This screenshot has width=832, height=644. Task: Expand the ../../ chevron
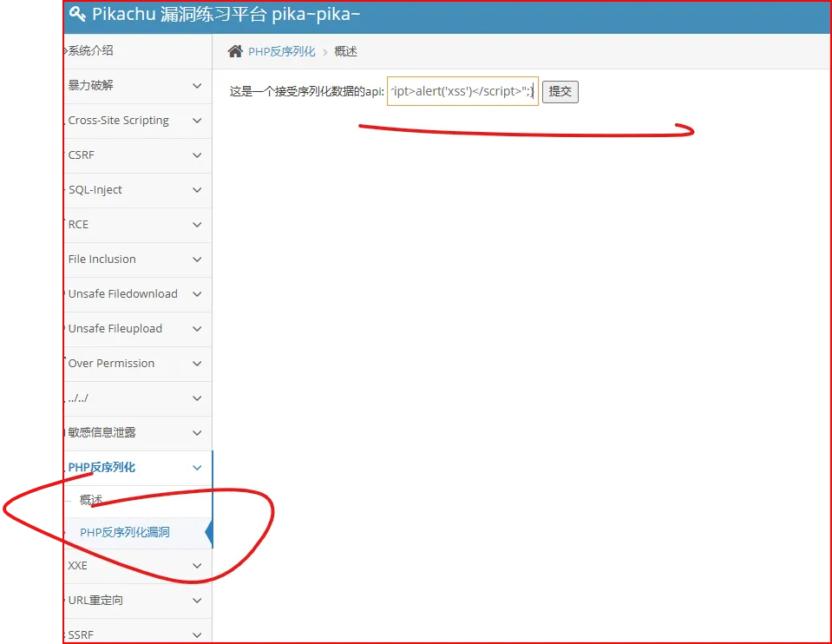click(x=197, y=398)
